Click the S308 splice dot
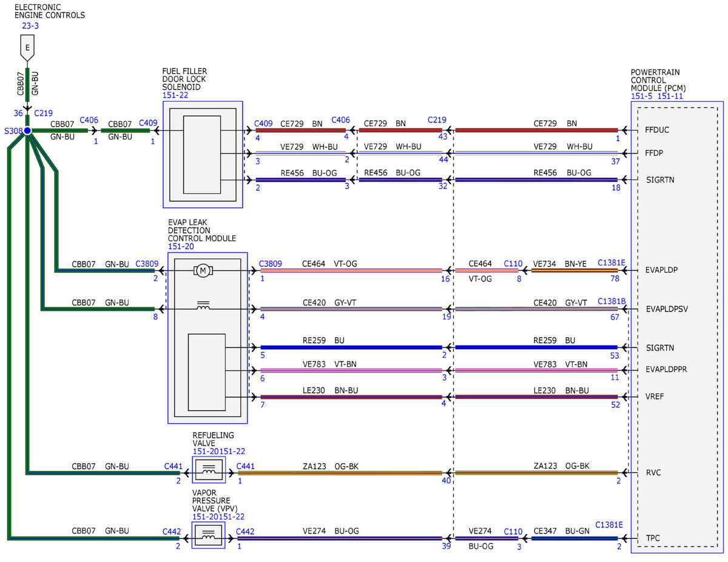The width and height of the screenshot is (728, 562). coord(27,130)
